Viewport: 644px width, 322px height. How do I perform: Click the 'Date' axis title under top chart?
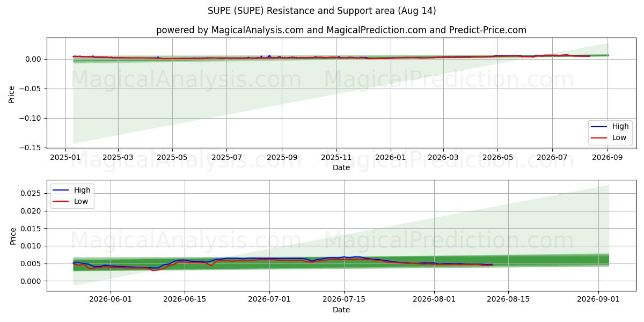pyautogui.click(x=341, y=168)
